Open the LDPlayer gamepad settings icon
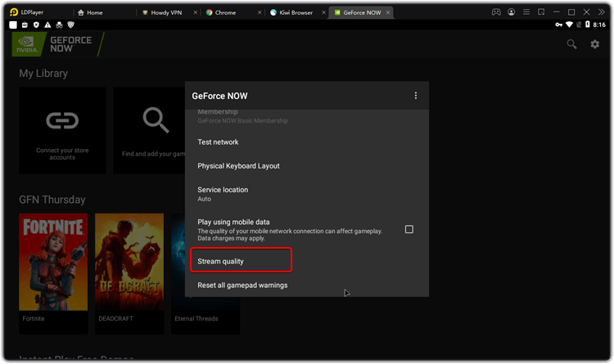 [496, 12]
